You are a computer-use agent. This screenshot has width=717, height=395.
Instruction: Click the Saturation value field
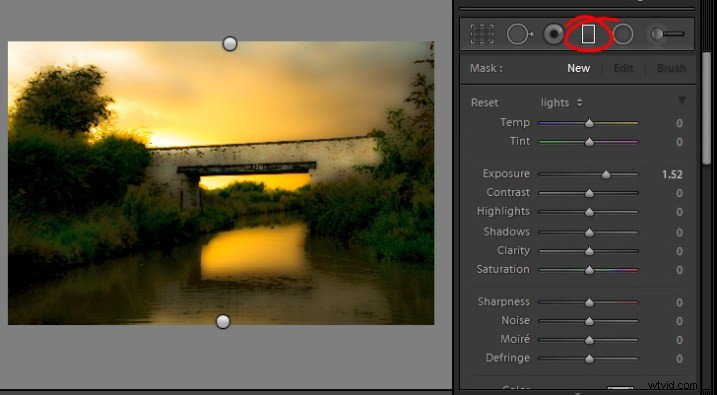(x=680, y=270)
